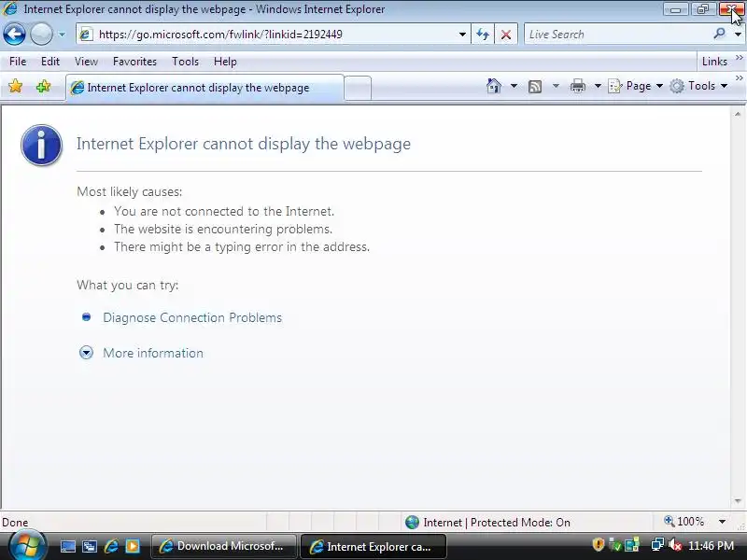Click the zoom level 100% button
The height and width of the screenshot is (560, 747).
click(x=684, y=522)
